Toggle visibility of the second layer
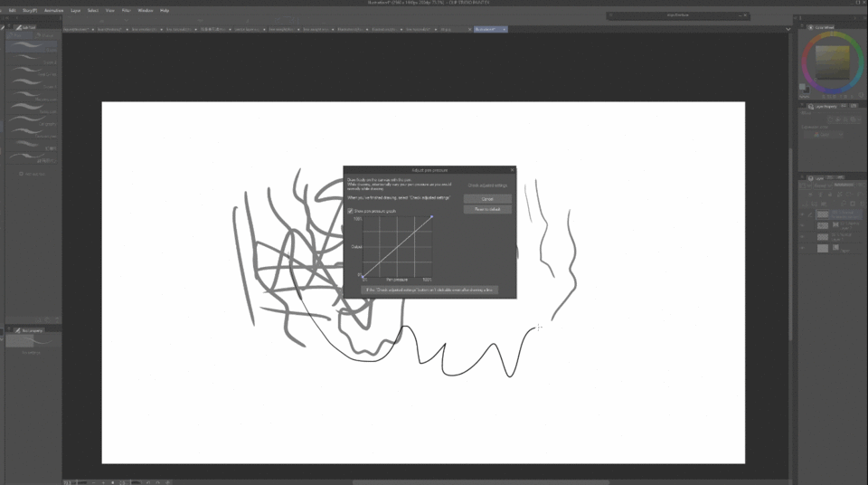 coord(803,225)
